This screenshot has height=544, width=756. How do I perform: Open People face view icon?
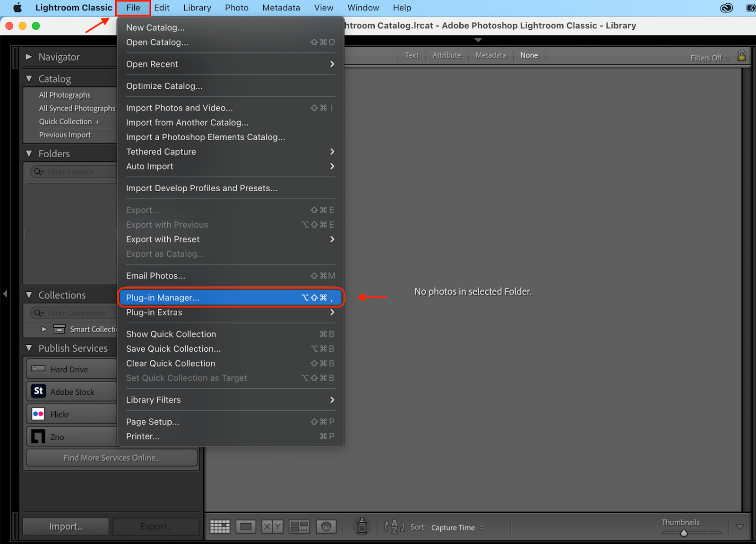coord(326,527)
